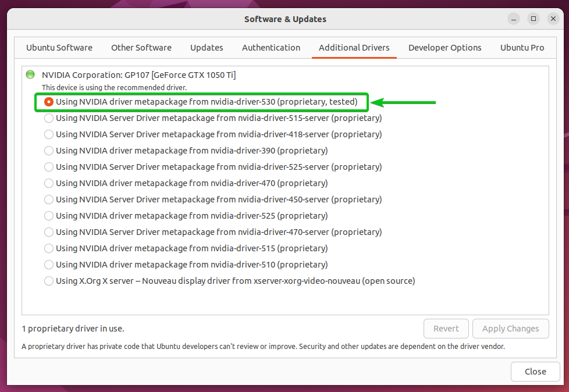Open the Authentication tab
The image size is (569, 392).
pos(271,48)
